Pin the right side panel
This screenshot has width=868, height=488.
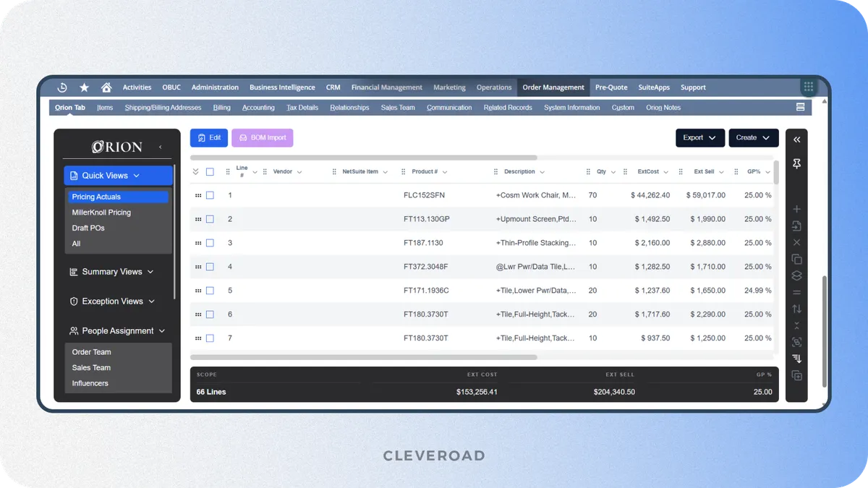(x=796, y=164)
